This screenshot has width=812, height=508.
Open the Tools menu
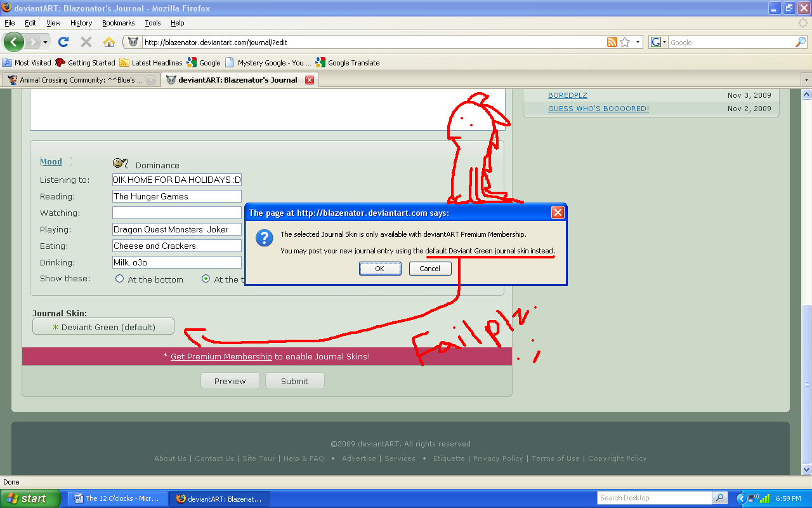(153, 23)
